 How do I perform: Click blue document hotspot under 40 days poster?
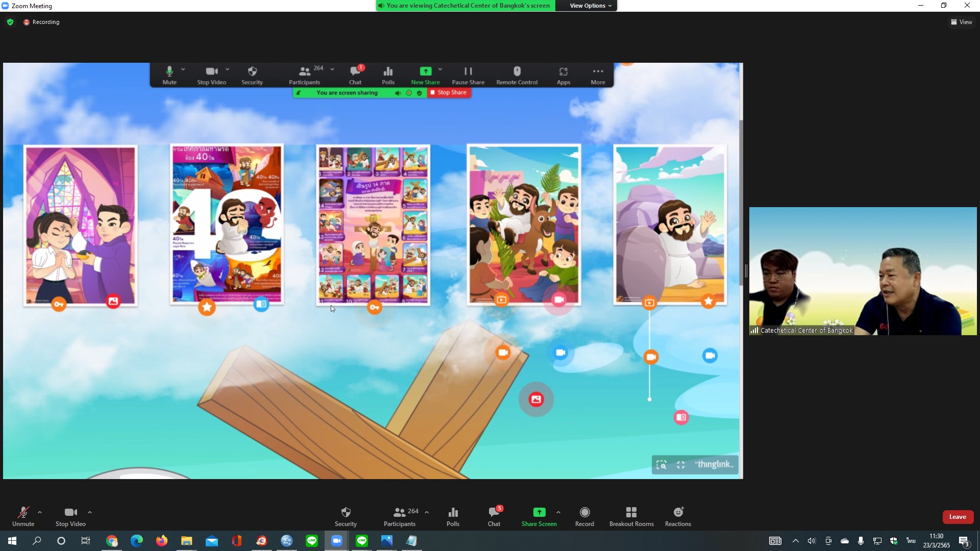point(261,304)
